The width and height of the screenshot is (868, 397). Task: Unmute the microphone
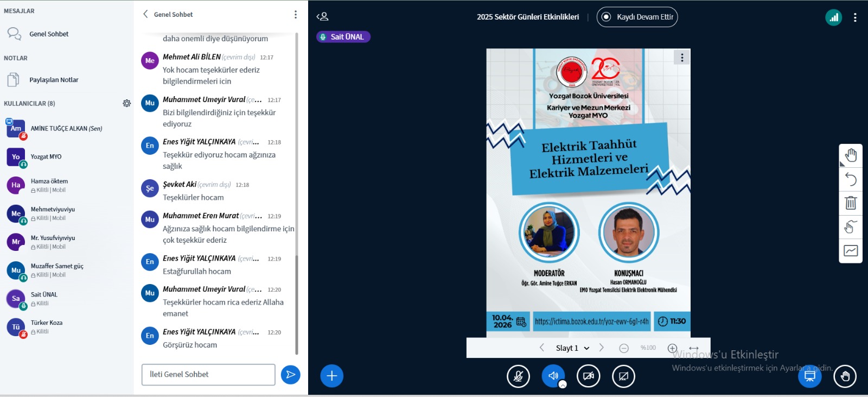click(518, 376)
